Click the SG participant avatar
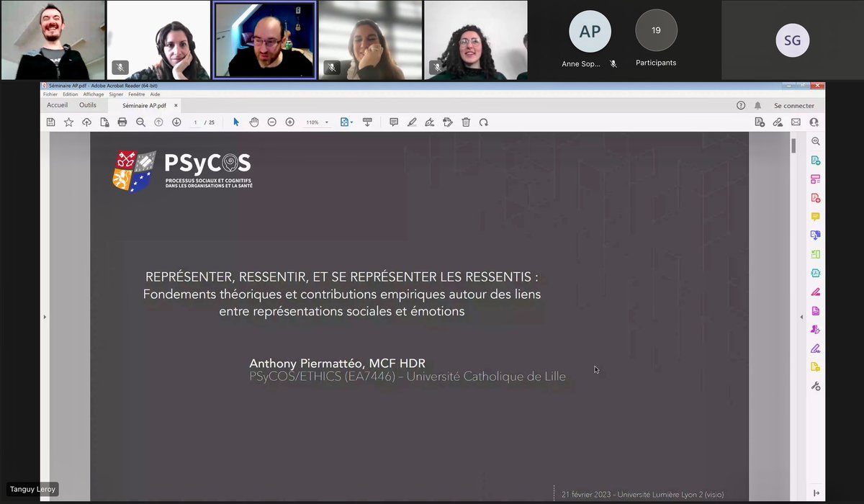Viewport: 864px width, 504px height. click(792, 40)
